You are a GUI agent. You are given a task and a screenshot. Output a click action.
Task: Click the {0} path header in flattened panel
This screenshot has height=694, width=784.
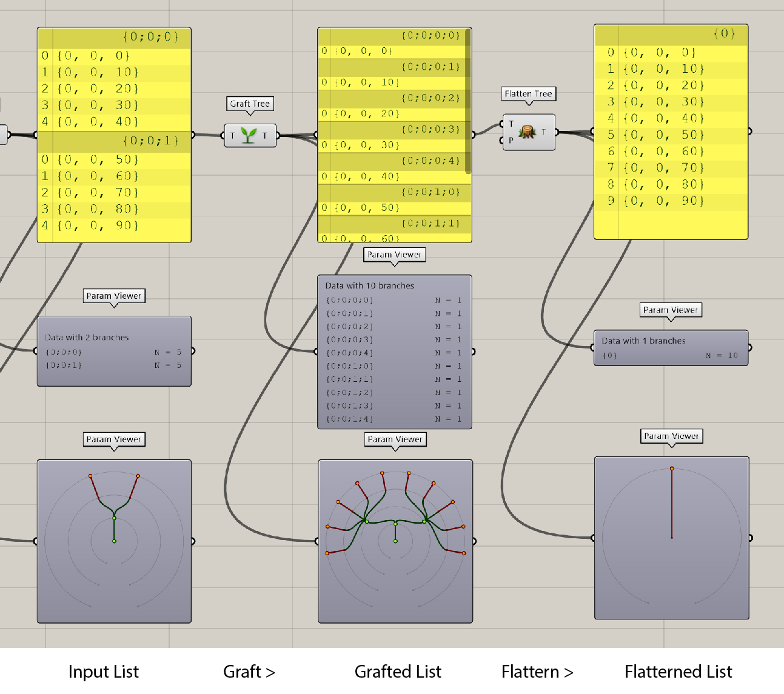(x=671, y=34)
